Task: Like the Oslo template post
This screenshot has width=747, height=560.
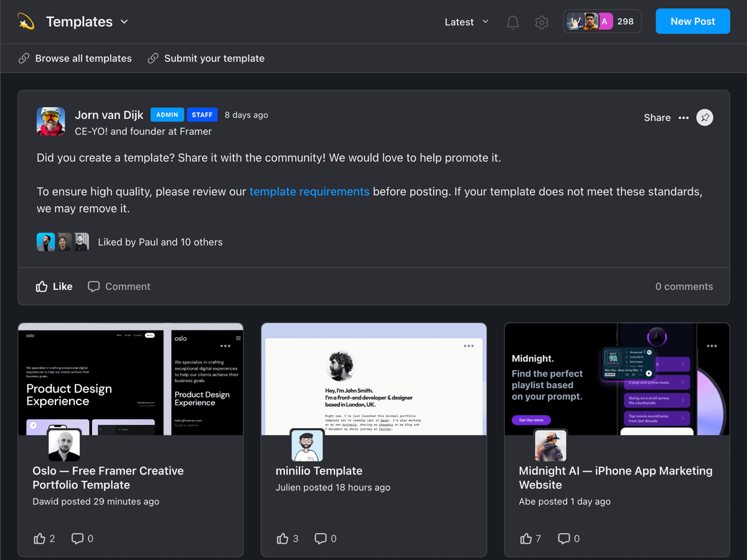Action: tap(40, 538)
